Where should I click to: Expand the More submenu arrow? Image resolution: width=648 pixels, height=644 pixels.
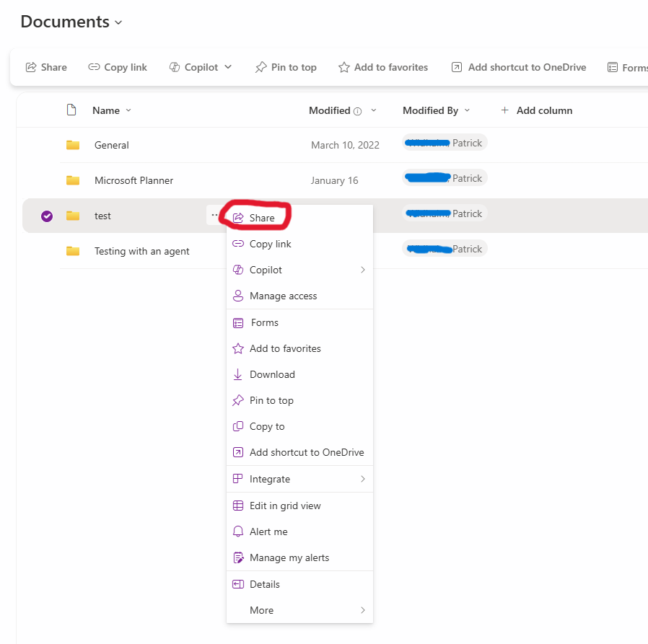click(363, 610)
